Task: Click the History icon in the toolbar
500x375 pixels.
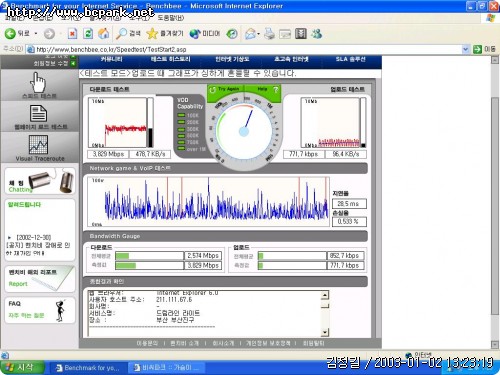Action: (232, 34)
